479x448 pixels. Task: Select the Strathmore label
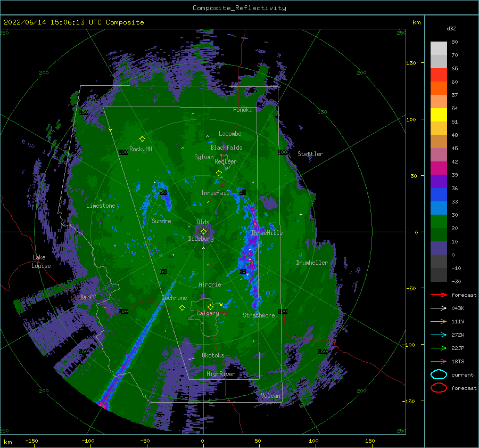[x=259, y=315]
